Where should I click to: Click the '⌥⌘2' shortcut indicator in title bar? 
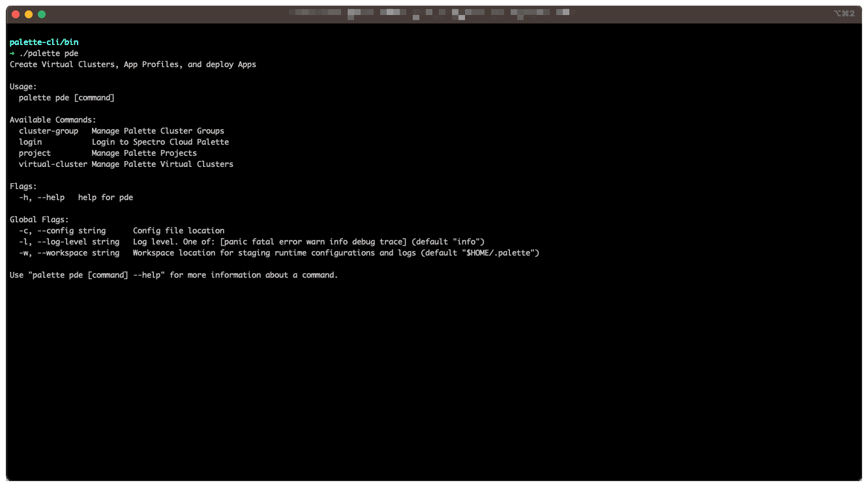pos(844,14)
